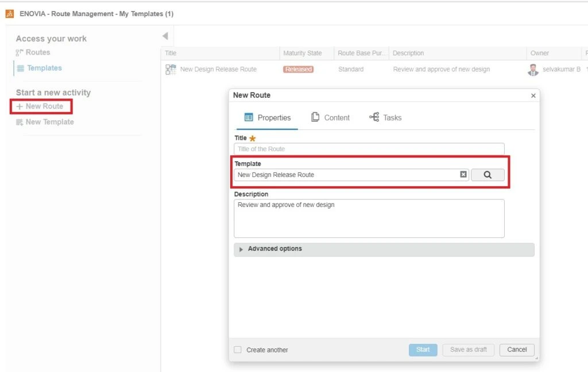Click the ENOVIA app logo icon
This screenshot has height=372, width=588.
(10, 14)
